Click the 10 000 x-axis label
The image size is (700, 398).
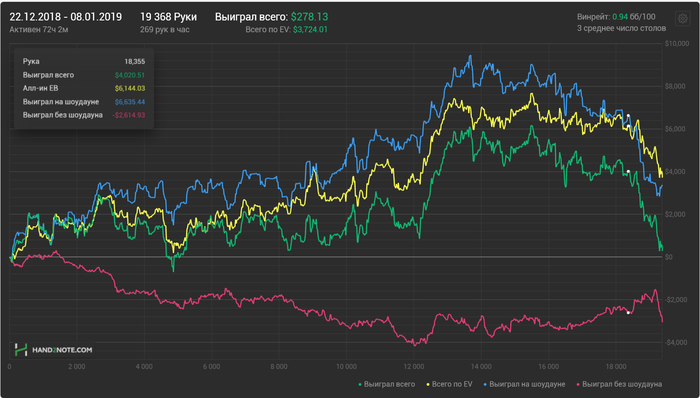point(346,366)
